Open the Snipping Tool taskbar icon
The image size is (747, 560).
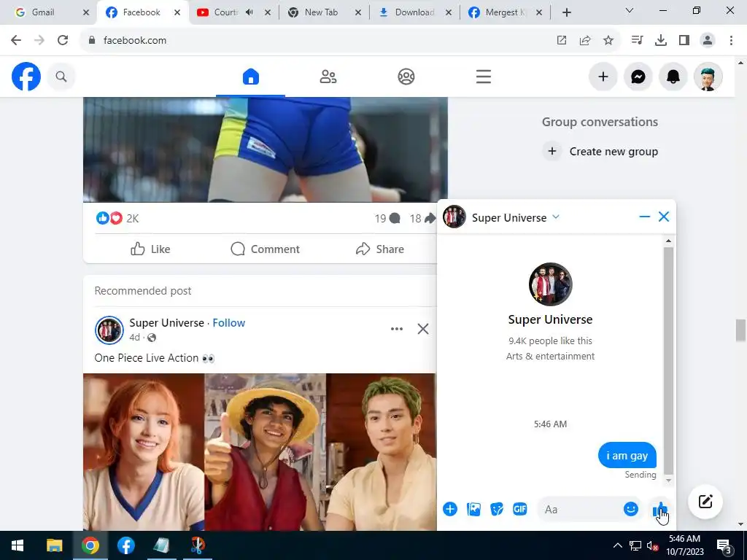coord(198,545)
